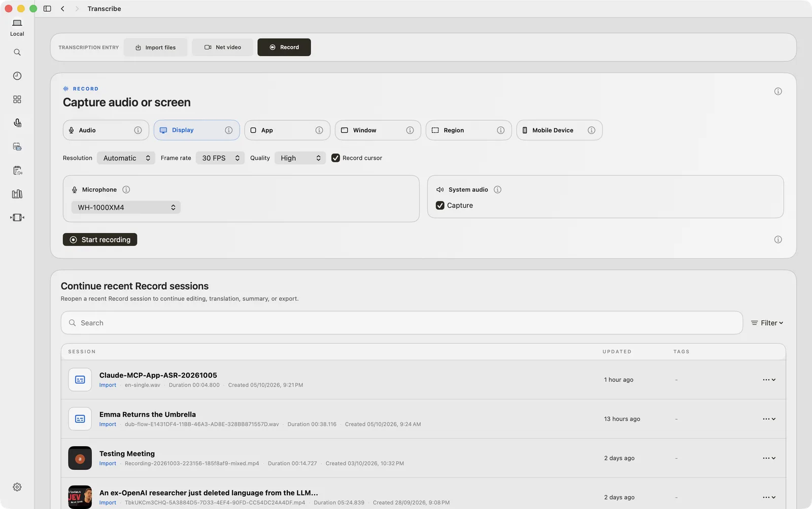Image resolution: width=812 pixels, height=509 pixels.
Task: Open more options for Claude-MCP-App-ASR-20261005 session
Action: (x=769, y=380)
